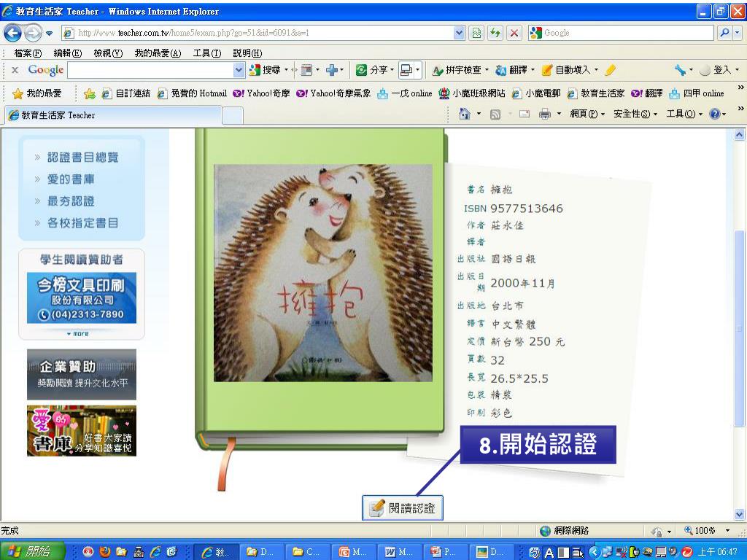This screenshot has height=560, width=747.
Task: Open the Yahoo!奇摩 favorites link
Action: coord(262,93)
